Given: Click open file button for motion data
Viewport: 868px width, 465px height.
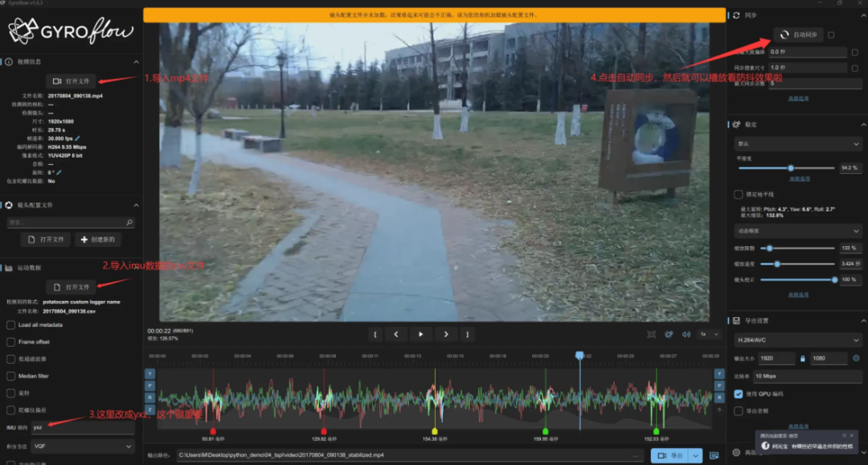Looking at the screenshot, I should pyautogui.click(x=71, y=286).
